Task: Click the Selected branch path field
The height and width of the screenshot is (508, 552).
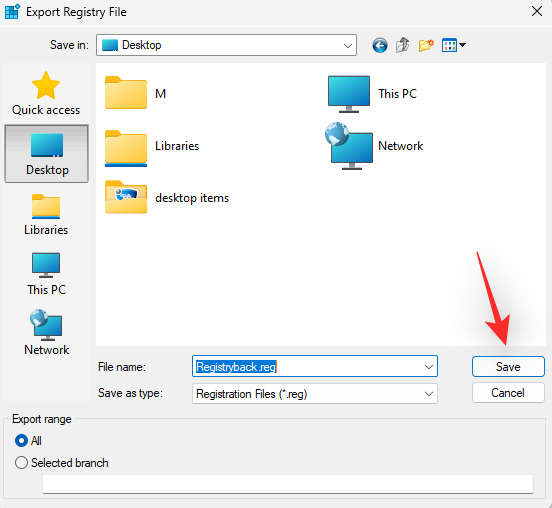Action: click(x=288, y=484)
